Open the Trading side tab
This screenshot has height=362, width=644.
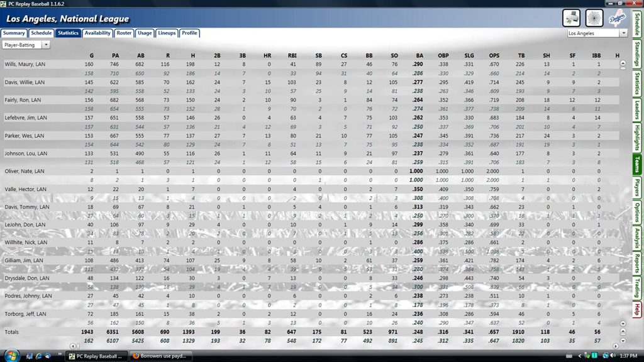coord(638,286)
